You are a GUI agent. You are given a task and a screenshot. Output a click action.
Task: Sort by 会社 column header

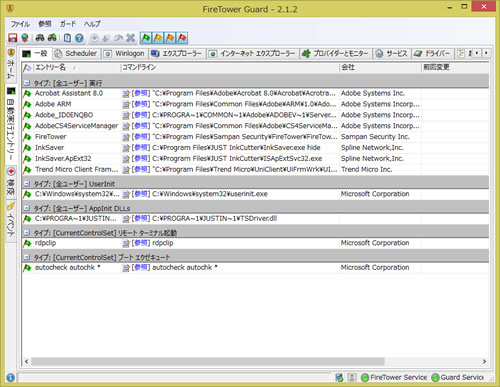380,67
